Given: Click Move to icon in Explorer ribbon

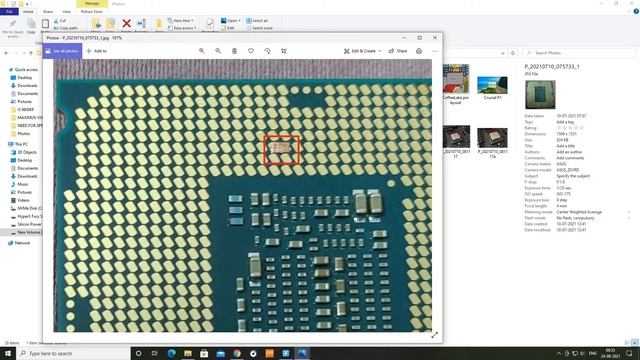Looking at the screenshot, I should [x=96, y=24].
